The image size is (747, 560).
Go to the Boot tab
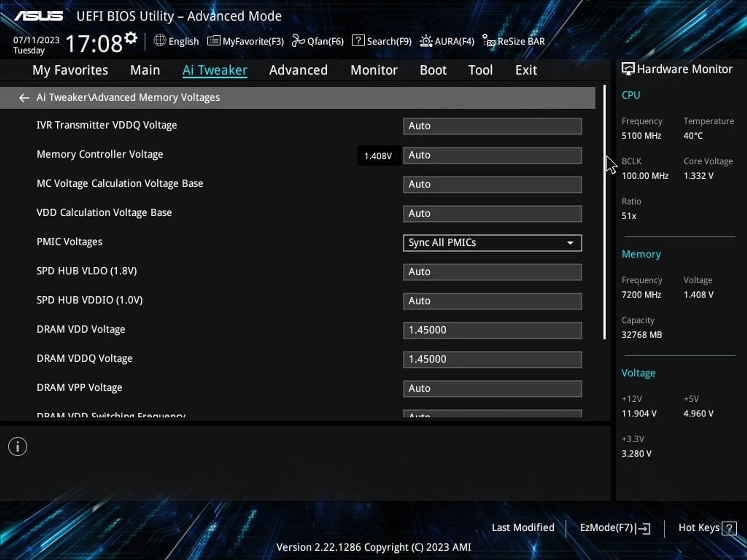pos(433,70)
